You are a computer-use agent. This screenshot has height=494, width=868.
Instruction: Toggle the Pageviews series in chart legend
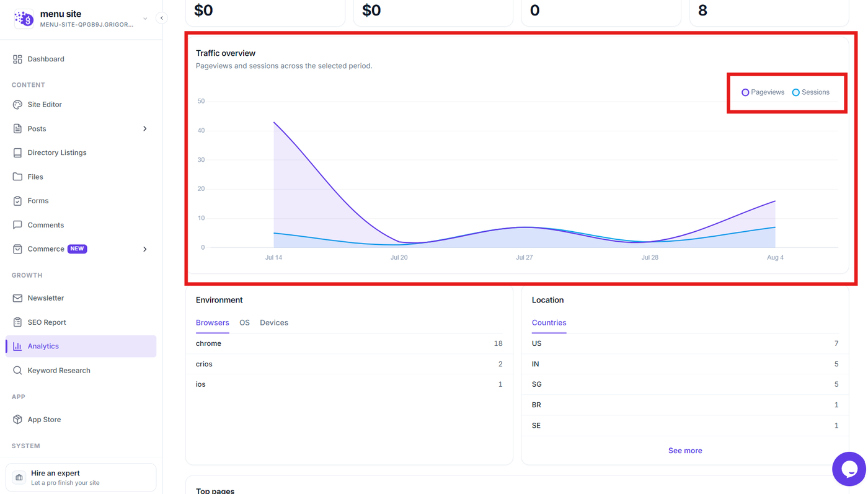(763, 92)
